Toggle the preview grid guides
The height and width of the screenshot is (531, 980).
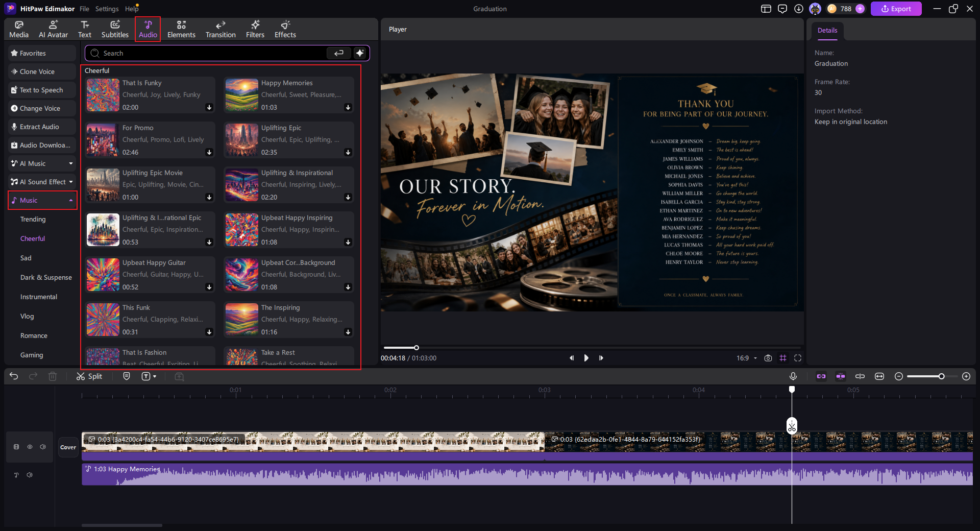point(783,358)
